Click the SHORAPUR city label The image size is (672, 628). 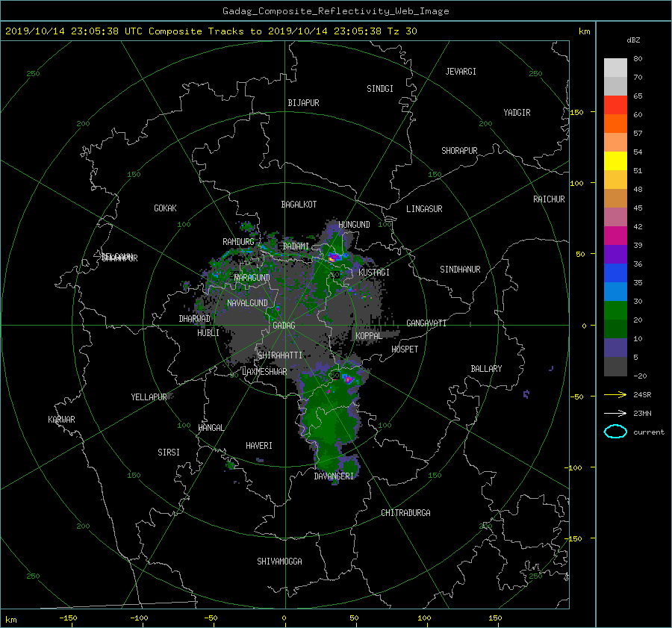(x=459, y=151)
